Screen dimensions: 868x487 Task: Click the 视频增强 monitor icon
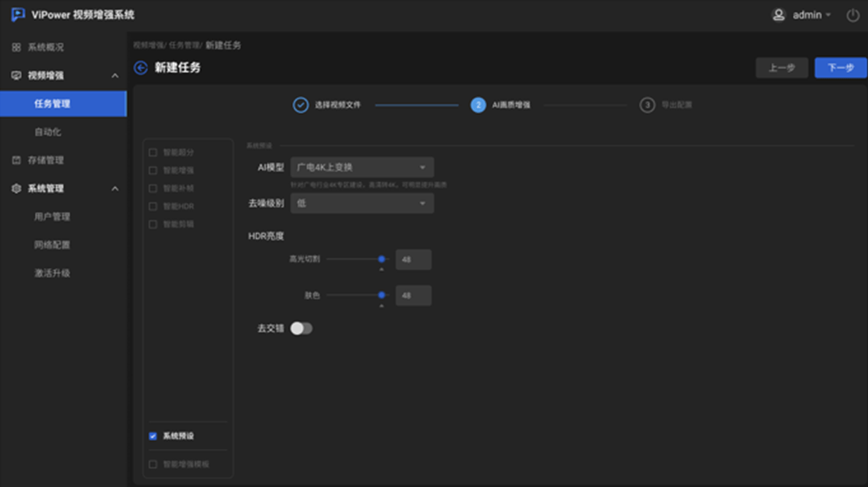coord(16,76)
